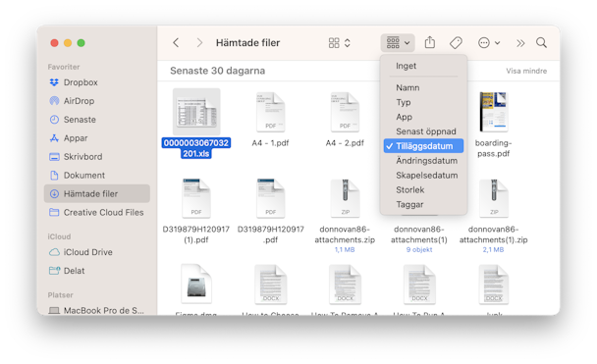Image resolution: width=597 pixels, height=364 pixels.
Task: Open the group-by toolbar dropdown
Action: 398,42
